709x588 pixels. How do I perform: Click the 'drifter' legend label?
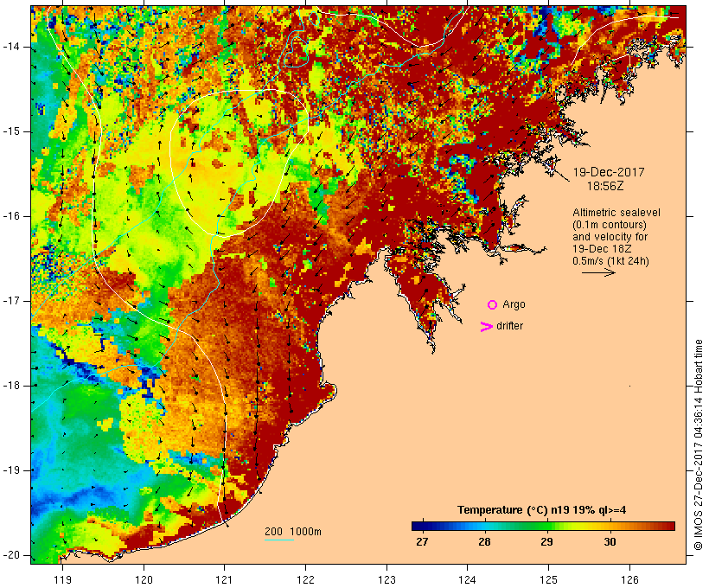(509, 326)
